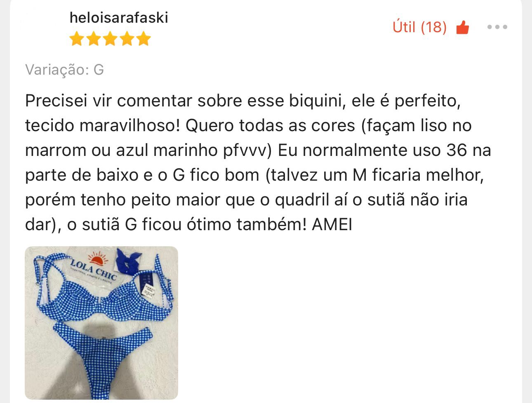Open the blue gingham bikini review photo
Screen dimensions: 532x403
point(101,323)
